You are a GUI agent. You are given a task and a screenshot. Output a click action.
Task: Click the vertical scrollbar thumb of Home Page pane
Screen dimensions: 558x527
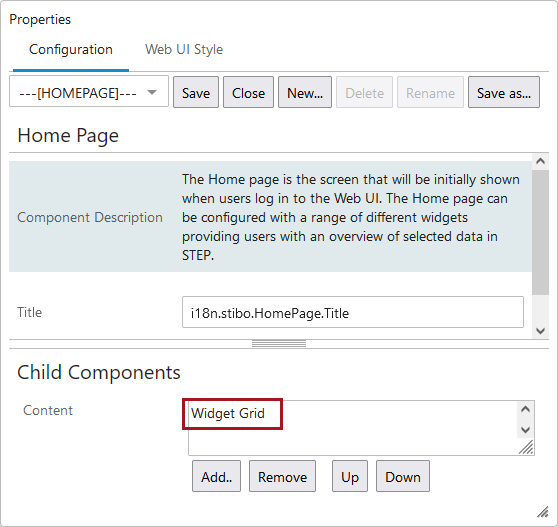tap(540, 232)
